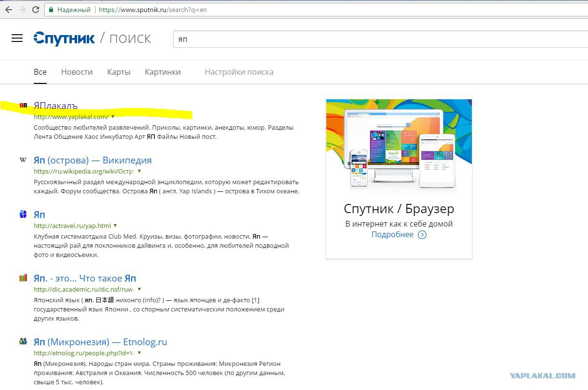The width and height of the screenshot is (588, 390).
Task: Expand the arrow next to yaplakal.com URL
Action: [x=113, y=117]
